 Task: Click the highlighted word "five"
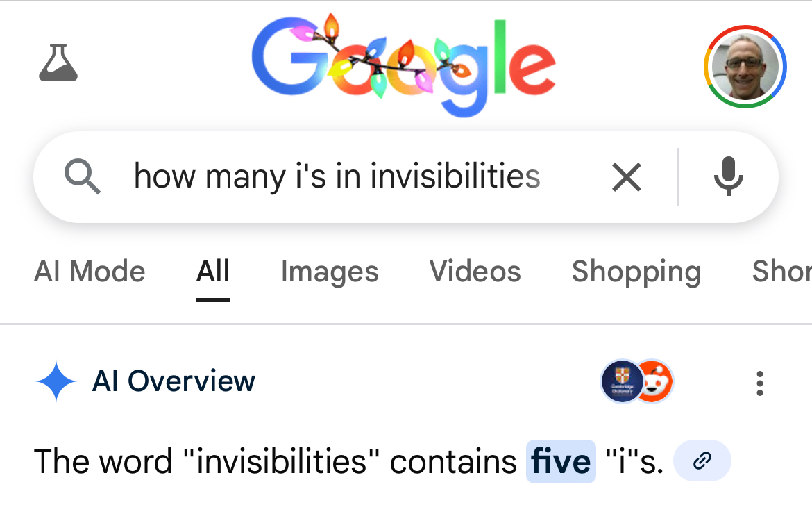click(561, 461)
